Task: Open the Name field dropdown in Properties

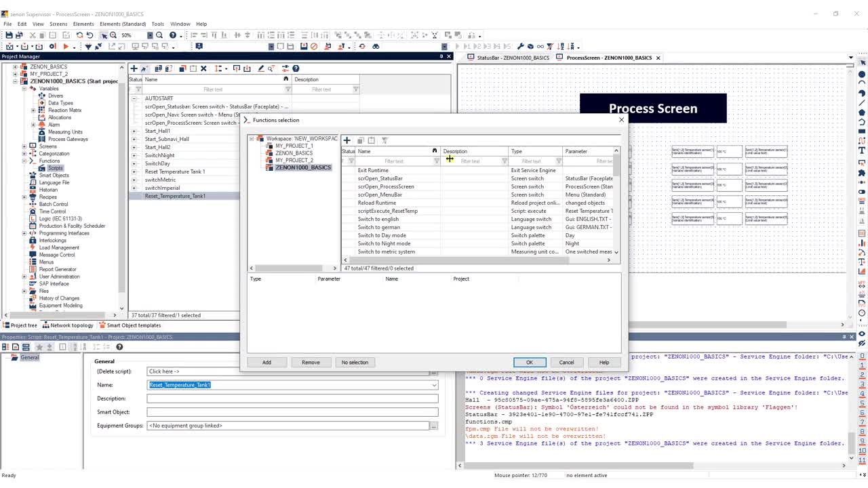Action: click(434, 385)
